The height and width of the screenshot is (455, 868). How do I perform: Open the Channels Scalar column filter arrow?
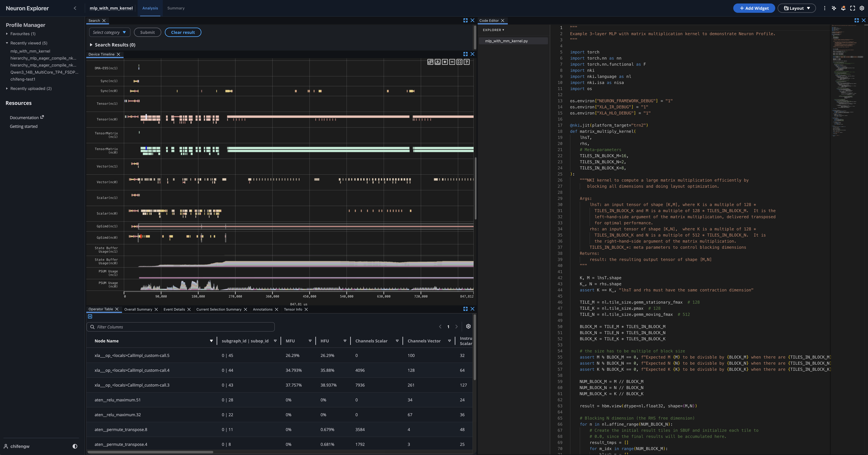(x=397, y=341)
